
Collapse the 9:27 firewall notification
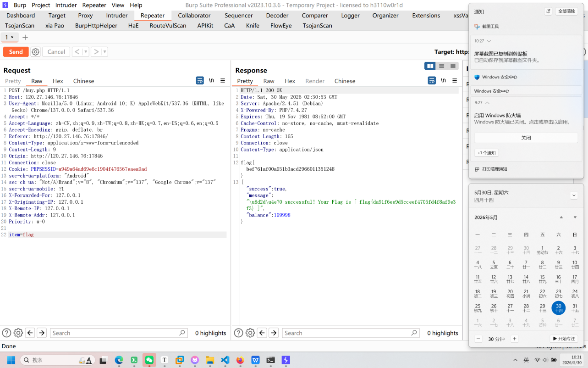pyautogui.click(x=487, y=103)
